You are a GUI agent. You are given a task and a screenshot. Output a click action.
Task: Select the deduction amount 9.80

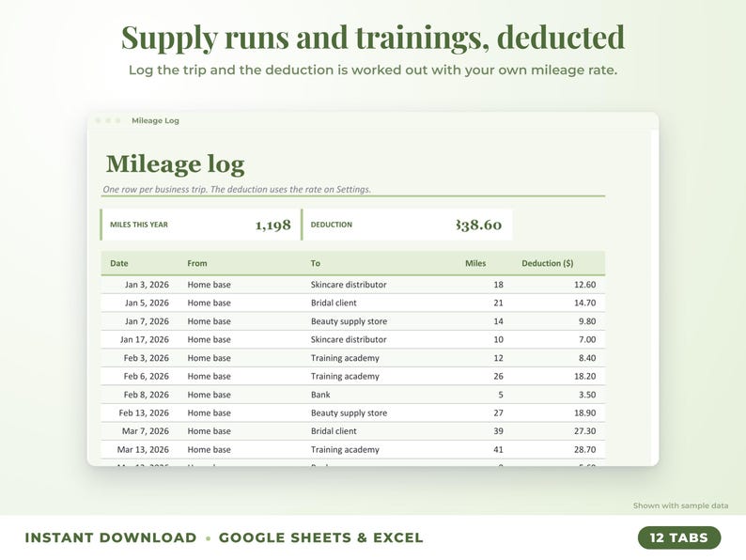[x=587, y=321]
